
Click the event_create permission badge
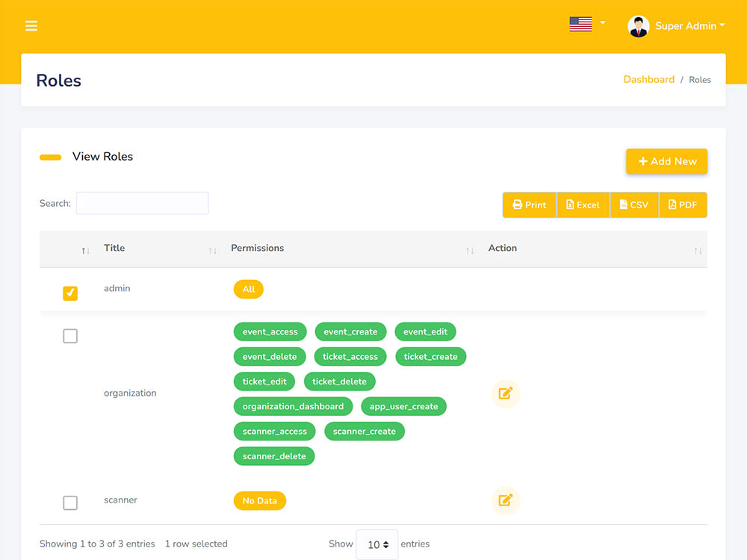pyautogui.click(x=350, y=332)
